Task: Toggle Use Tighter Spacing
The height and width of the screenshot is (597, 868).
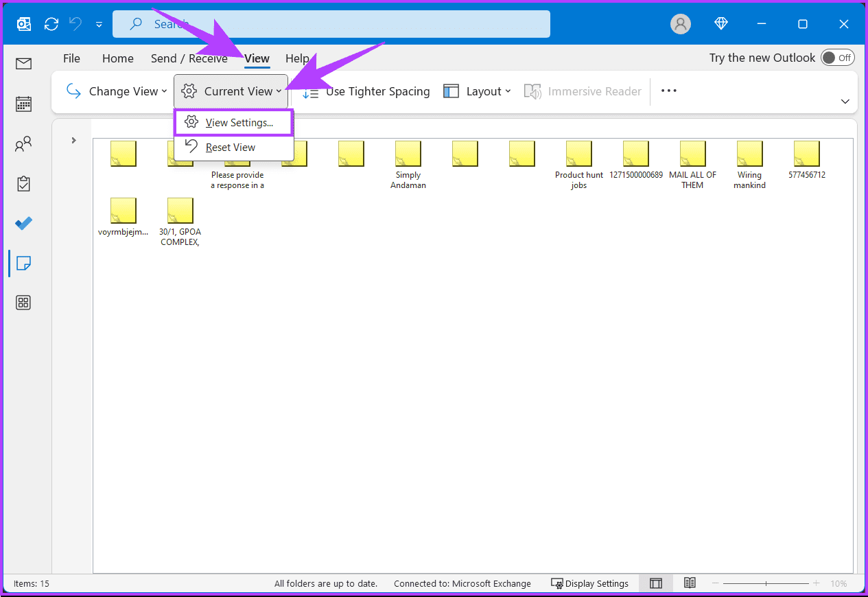Action: tap(368, 91)
